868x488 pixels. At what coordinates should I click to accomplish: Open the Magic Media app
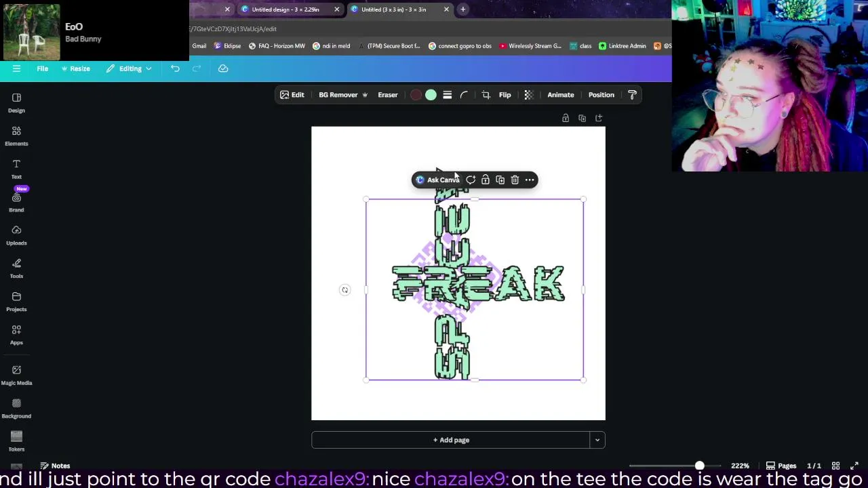(16, 375)
